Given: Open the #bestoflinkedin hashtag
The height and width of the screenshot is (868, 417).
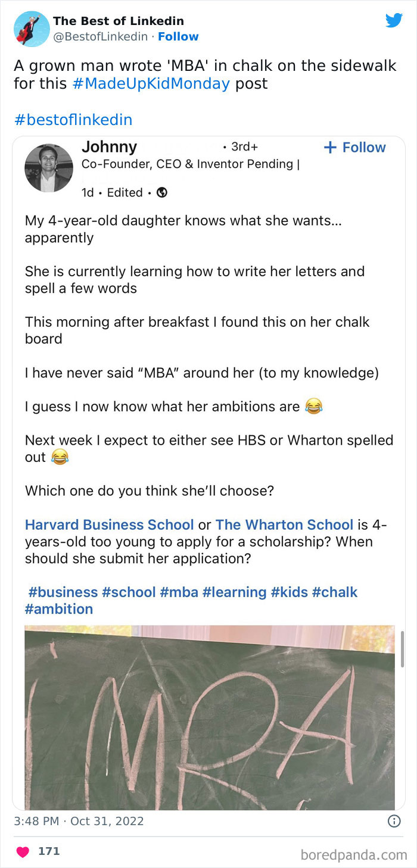Looking at the screenshot, I should [73, 120].
